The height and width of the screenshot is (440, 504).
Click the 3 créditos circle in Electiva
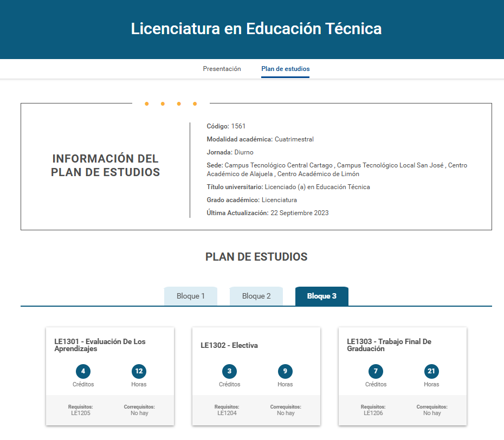point(229,372)
